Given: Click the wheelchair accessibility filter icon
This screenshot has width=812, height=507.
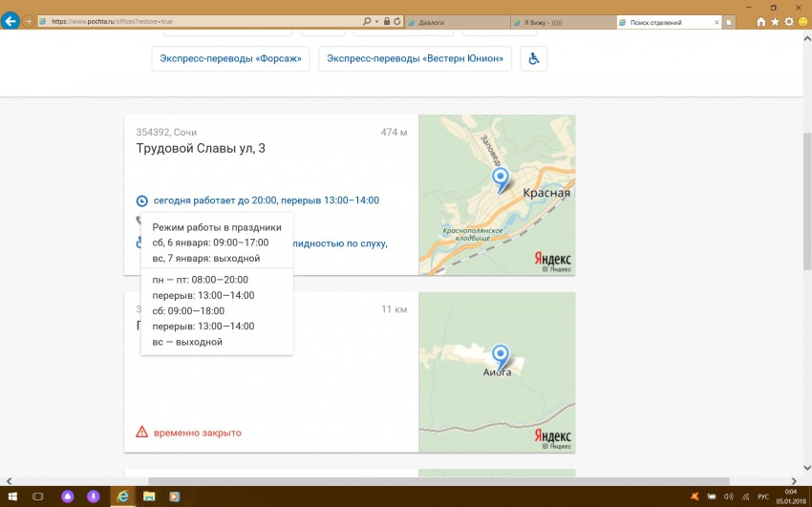Looking at the screenshot, I should pos(533,58).
